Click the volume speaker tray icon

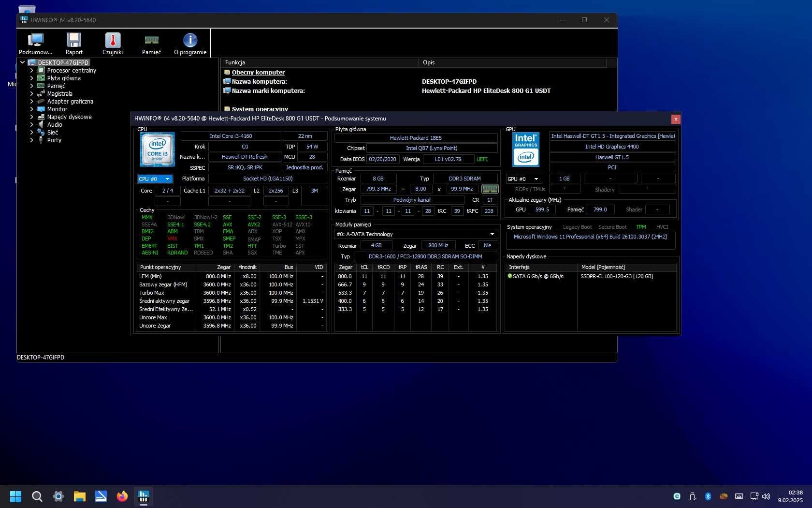coord(766,496)
